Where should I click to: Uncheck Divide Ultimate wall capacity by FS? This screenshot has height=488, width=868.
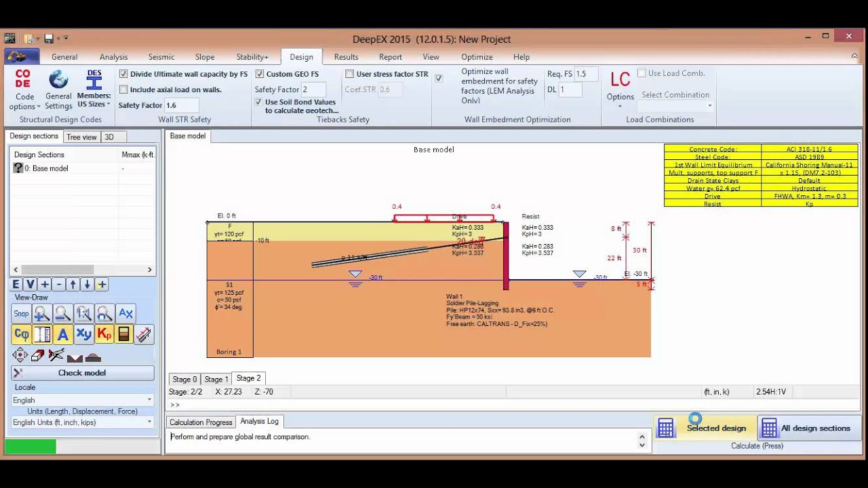click(x=123, y=74)
